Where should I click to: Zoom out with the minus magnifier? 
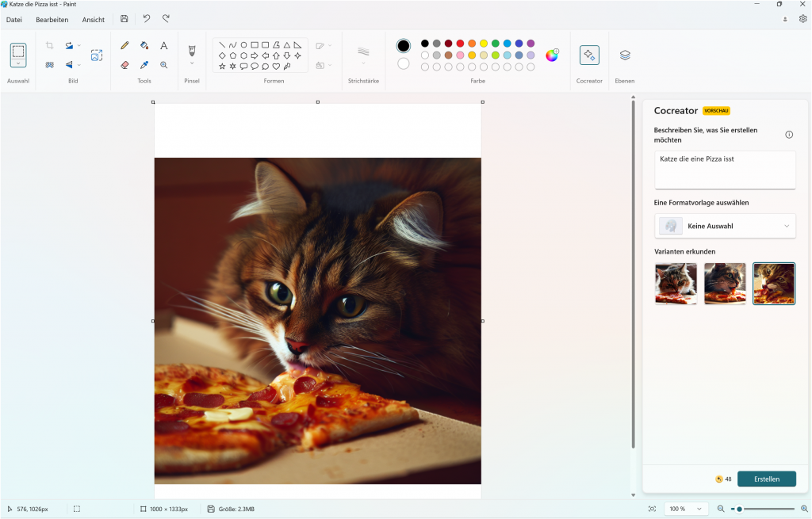pos(720,509)
